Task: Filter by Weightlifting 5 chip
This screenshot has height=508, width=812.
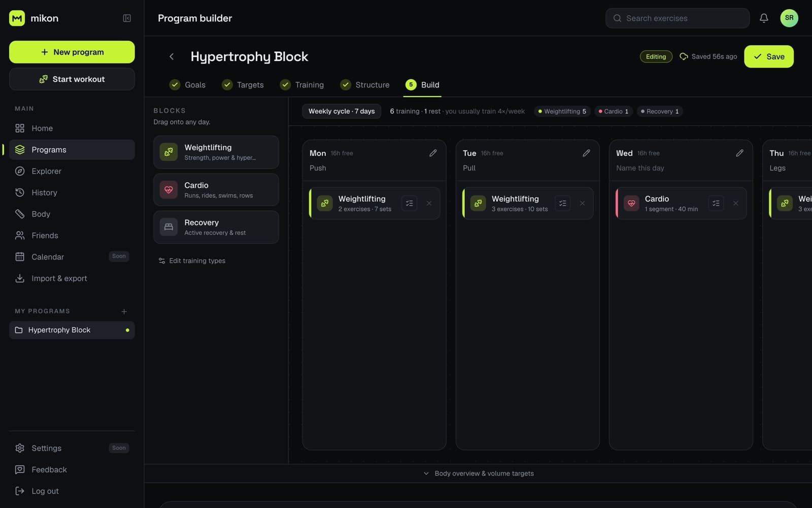Action: click(x=562, y=111)
